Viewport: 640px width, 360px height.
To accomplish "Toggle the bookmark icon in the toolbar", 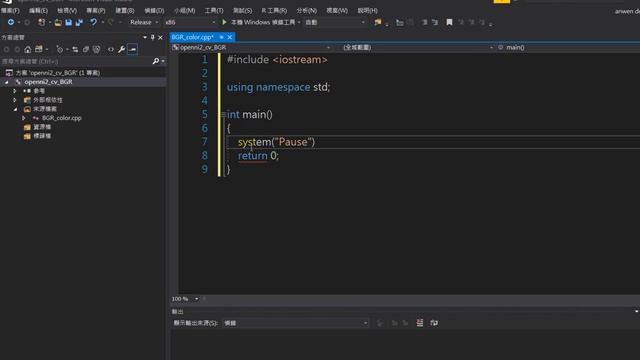I will (x=449, y=22).
